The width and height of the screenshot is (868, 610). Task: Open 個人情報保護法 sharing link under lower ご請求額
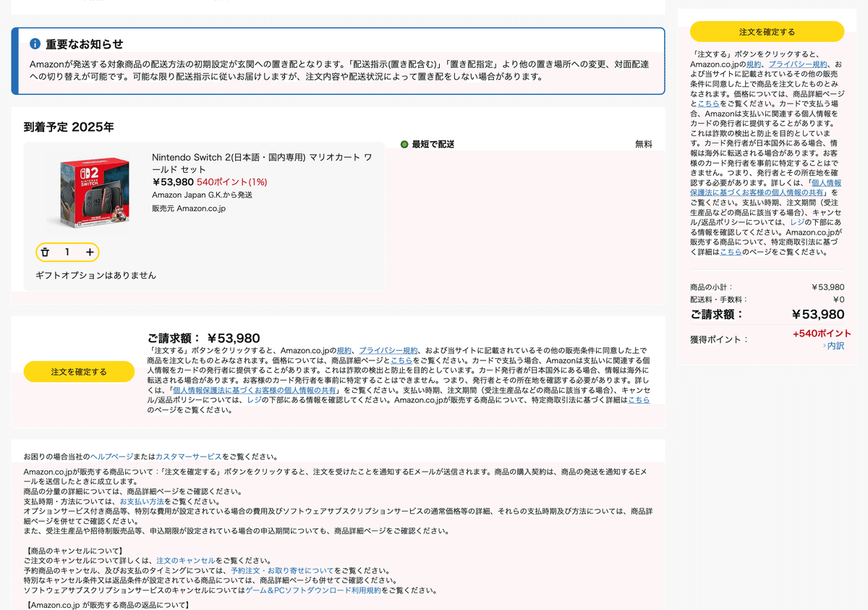click(x=254, y=389)
